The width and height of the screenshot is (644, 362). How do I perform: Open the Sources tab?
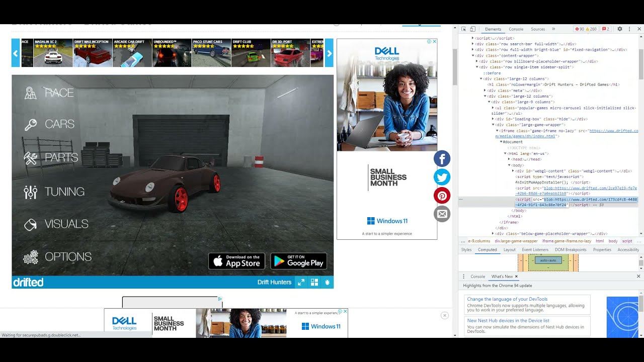[x=538, y=29]
